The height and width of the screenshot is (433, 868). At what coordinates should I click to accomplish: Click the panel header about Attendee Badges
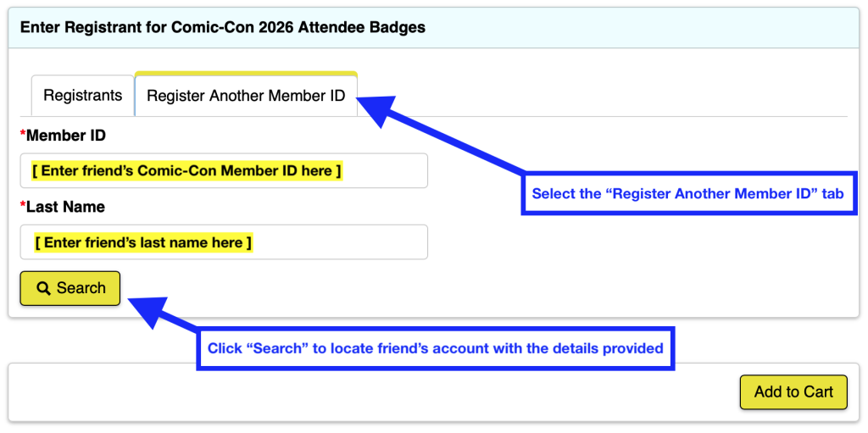(x=223, y=27)
